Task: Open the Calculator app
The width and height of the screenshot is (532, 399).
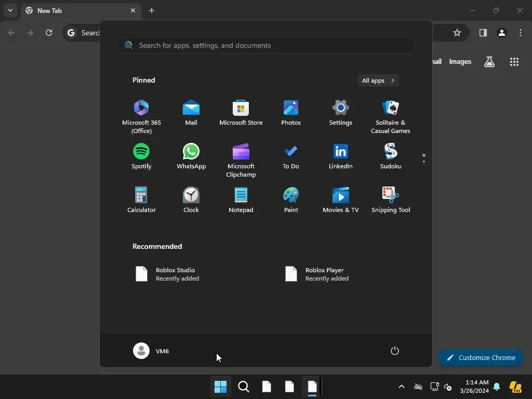Action: (x=141, y=200)
